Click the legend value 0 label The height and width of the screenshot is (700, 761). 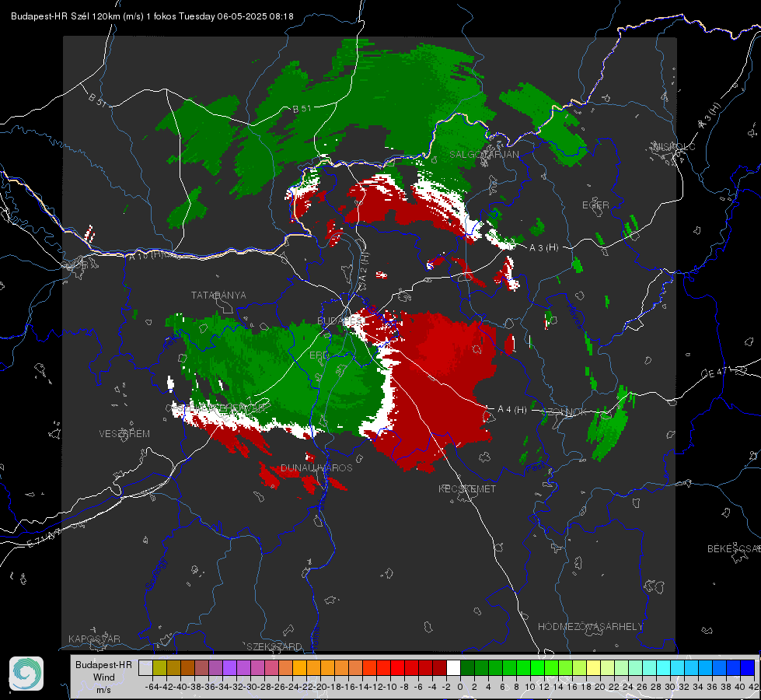tap(460, 687)
